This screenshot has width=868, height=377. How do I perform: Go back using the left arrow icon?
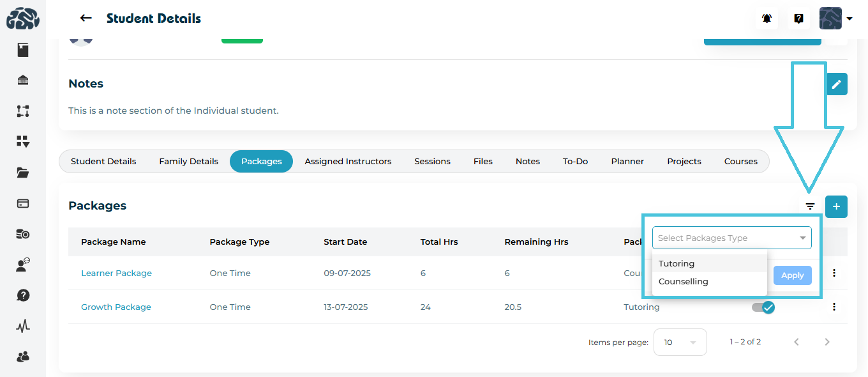tap(86, 19)
